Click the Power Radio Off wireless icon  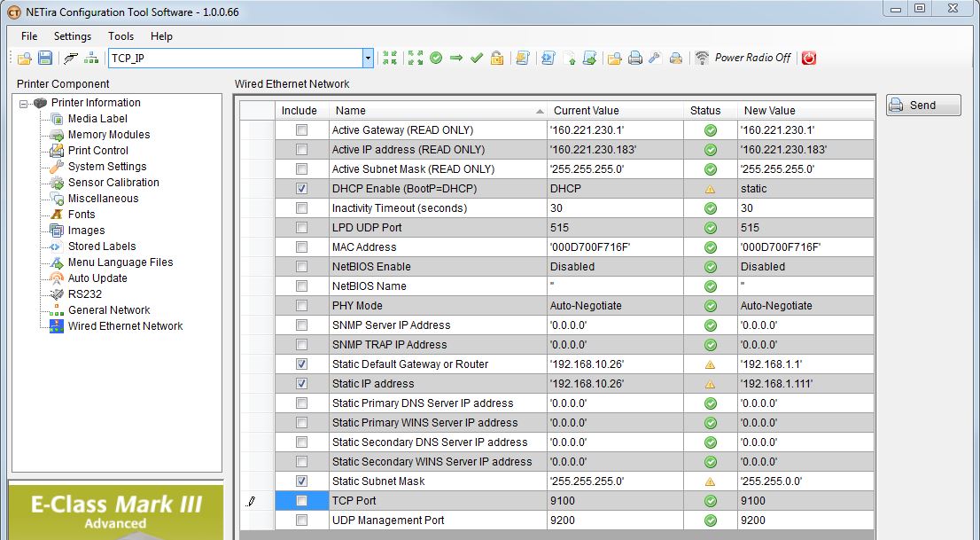tap(702, 59)
